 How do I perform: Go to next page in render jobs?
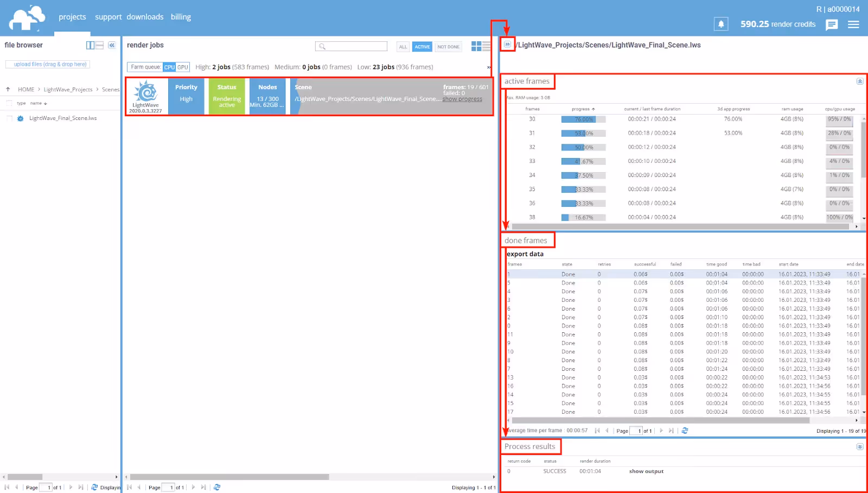pos(193,487)
